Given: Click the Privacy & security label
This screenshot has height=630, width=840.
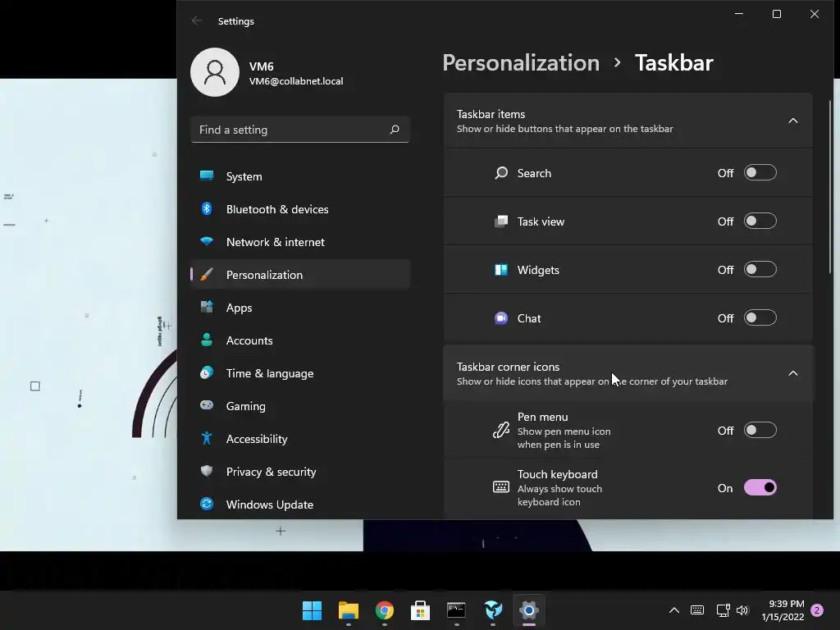Looking at the screenshot, I should click(271, 472).
